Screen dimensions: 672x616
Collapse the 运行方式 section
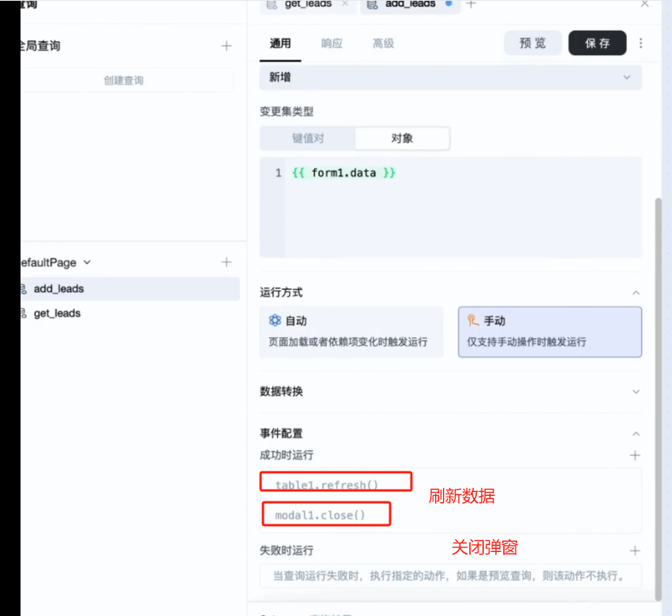click(x=636, y=293)
